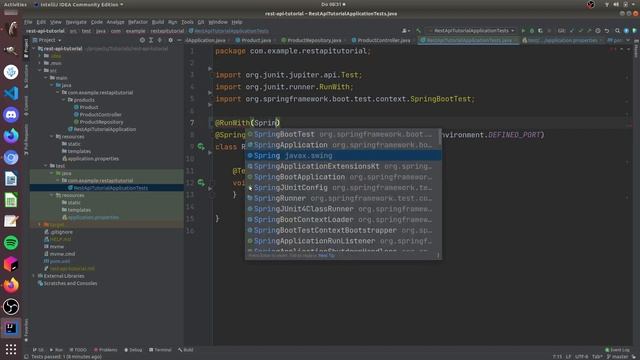Click the Git update project check icon
Image resolution: width=640 pixels, height=360 pixels.
pyautogui.click(x=571, y=31)
